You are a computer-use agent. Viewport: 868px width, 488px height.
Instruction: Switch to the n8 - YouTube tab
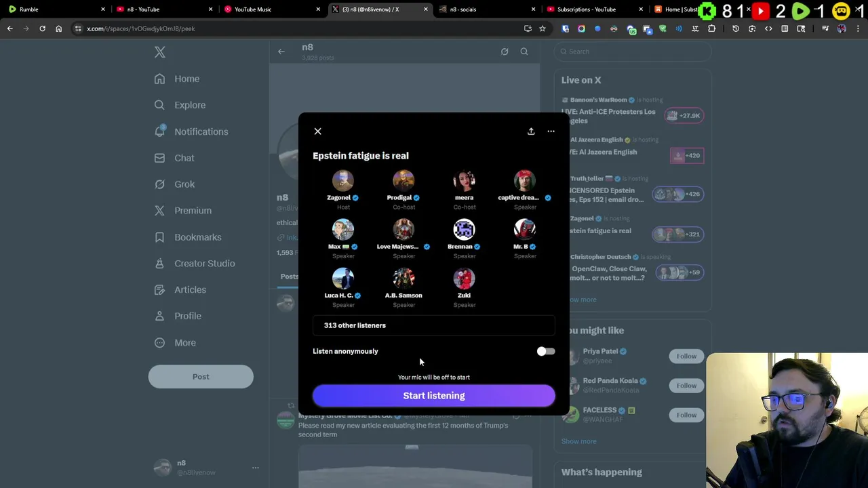(x=163, y=9)
